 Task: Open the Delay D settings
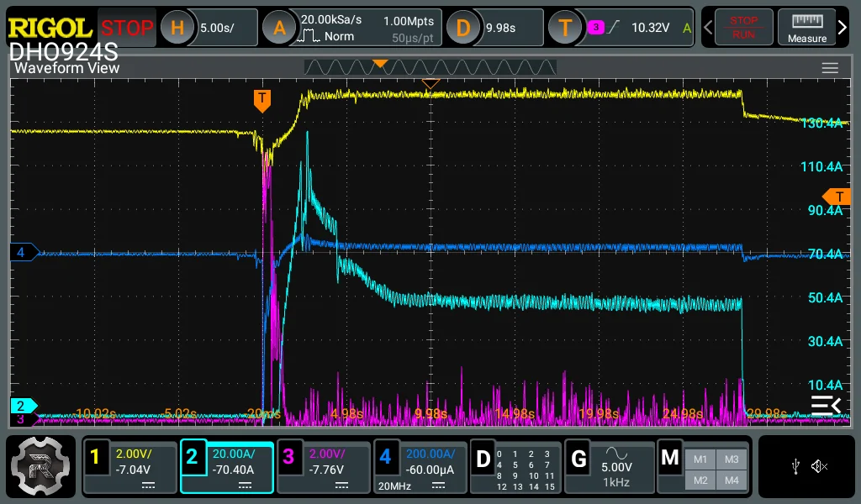[463, 28]
